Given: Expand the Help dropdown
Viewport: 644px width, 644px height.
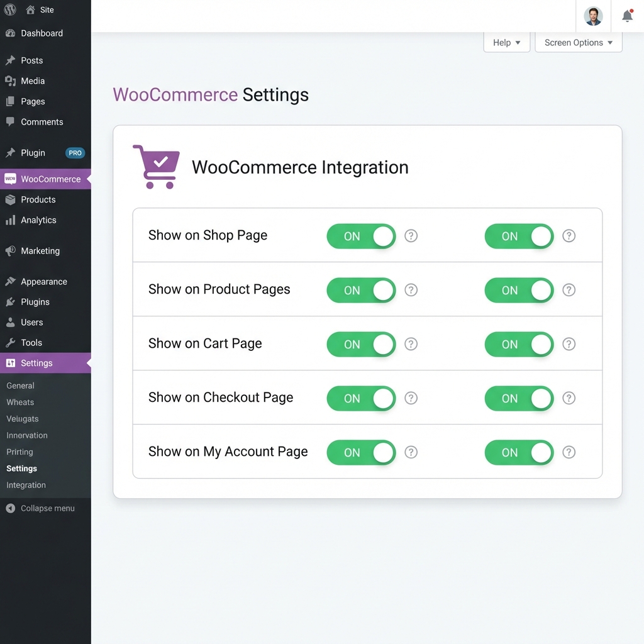Looking at the screenshot, I should pos(507,42).
